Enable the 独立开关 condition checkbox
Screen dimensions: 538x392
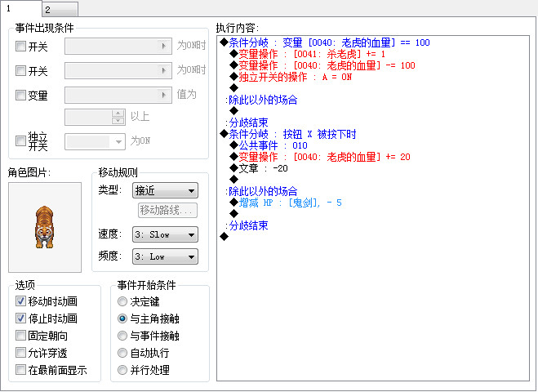tap(21, 140)
